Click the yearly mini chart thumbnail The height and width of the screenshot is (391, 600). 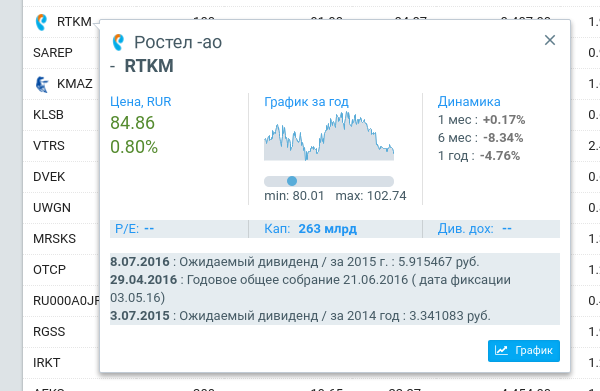click(329, 136)
